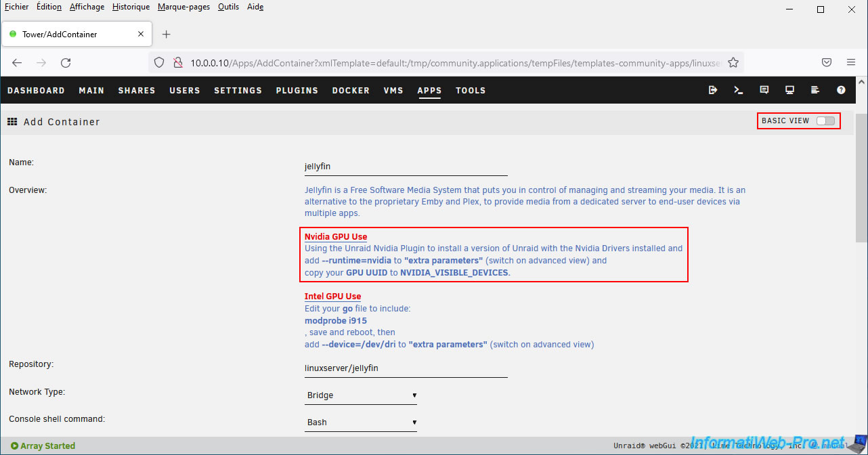Open the web terminal icon
The image size is (868, 455).
tap(739, 90)
